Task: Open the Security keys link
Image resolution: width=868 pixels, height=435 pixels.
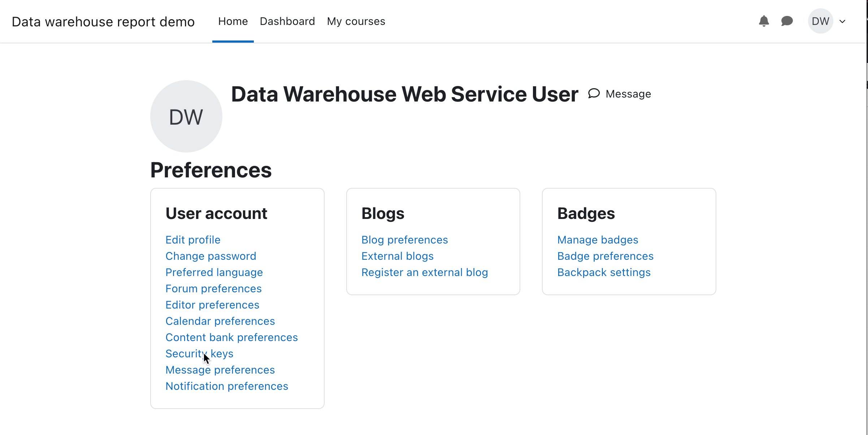Action: click(199, 354)
